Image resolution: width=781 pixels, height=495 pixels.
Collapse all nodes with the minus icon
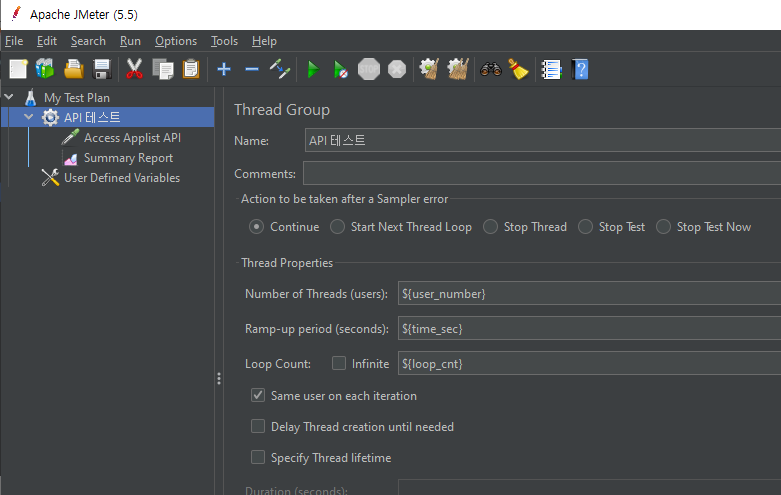(x=252, y=69)
